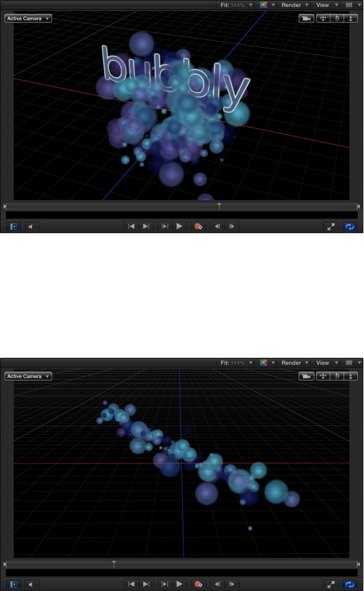
Task: Select 3D Pan tool in canvas without text
Action: (323, 376)
